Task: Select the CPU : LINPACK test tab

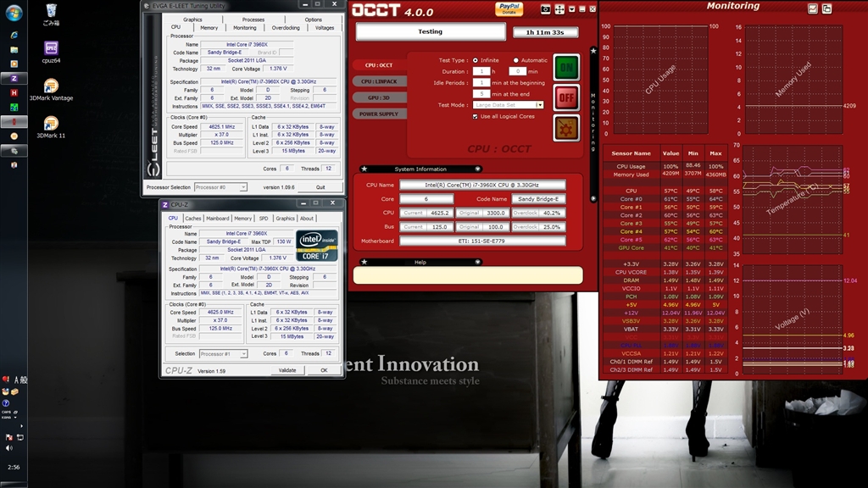Action: click(x=379, y=81)
